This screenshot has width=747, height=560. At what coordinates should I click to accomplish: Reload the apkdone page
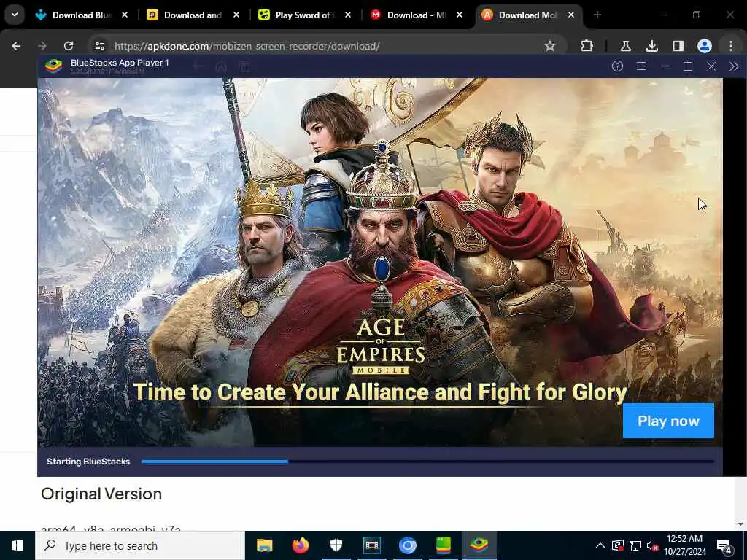[69, 46]
